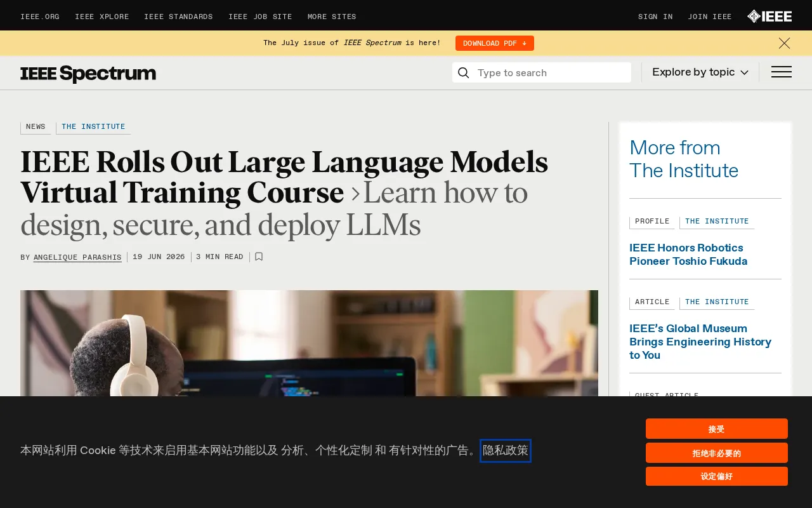Open IEEE JOB SITE in the top menu
812x508 pixels.
[260, 17]
